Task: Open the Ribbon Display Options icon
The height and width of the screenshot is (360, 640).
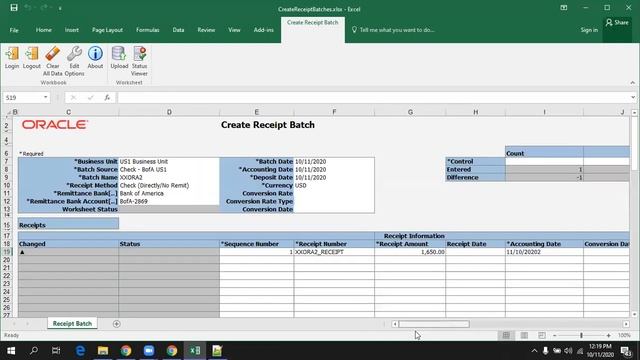Action: (564, 8)
